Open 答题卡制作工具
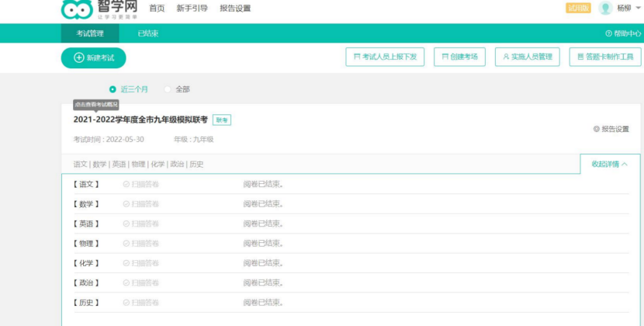Screen dimensions: 644x326 [604, 57]
